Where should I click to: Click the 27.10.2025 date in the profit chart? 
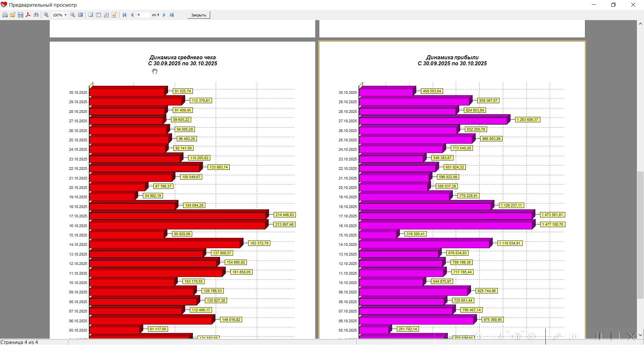pyautogui.click(x=348, y=121)
